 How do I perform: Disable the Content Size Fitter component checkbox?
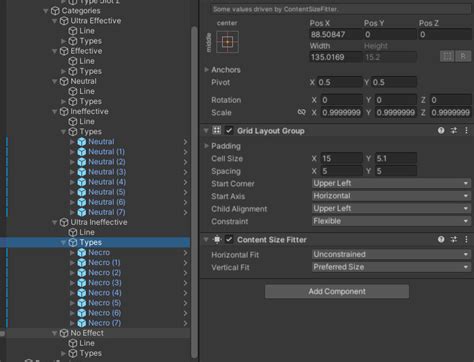coord(229,239)
